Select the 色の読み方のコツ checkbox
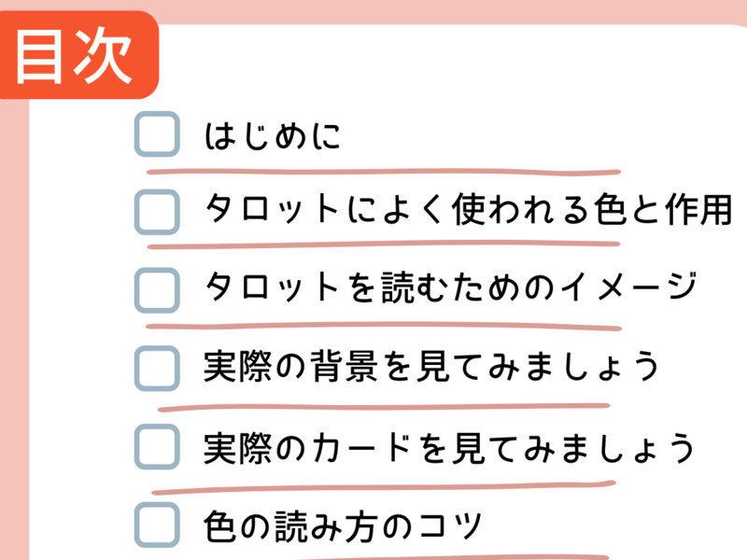Viewport: 747px width, 560px height. [157, 525]
